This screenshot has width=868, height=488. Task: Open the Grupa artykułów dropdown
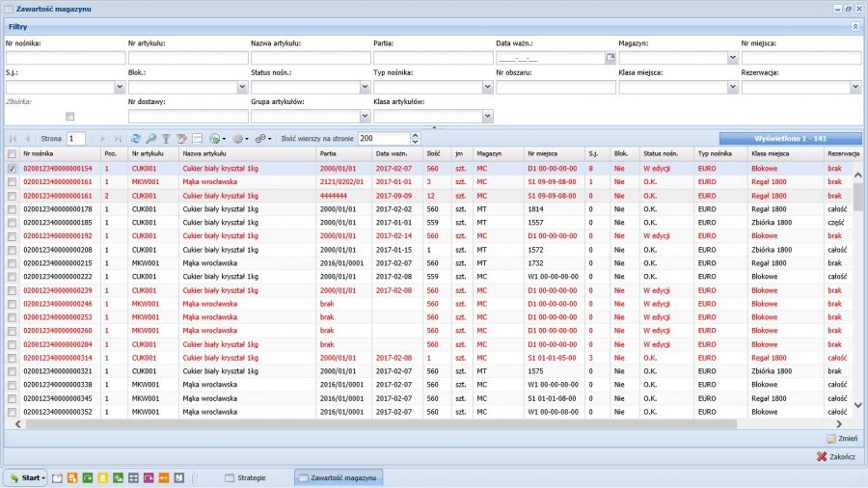click(x=365, y=116)
